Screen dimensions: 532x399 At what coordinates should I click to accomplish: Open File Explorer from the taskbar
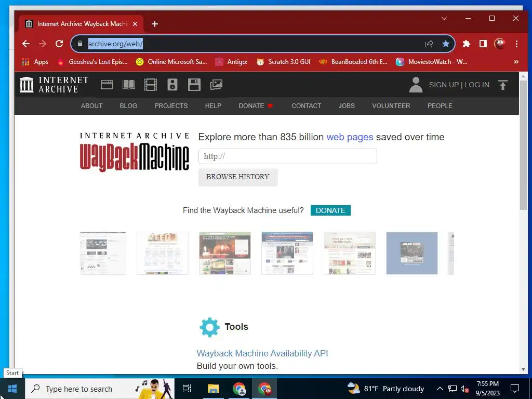point(214,389)
